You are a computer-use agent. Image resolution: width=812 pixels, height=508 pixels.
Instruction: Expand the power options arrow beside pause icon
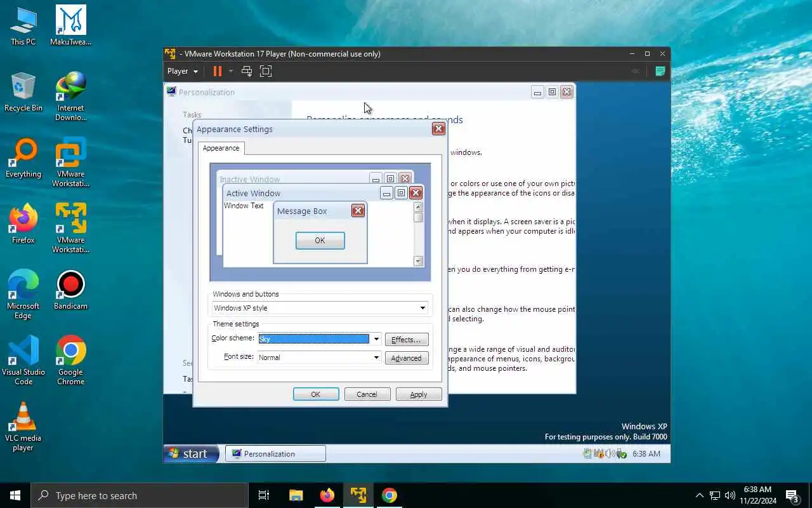pyautogui.click(x=231, y=71)
